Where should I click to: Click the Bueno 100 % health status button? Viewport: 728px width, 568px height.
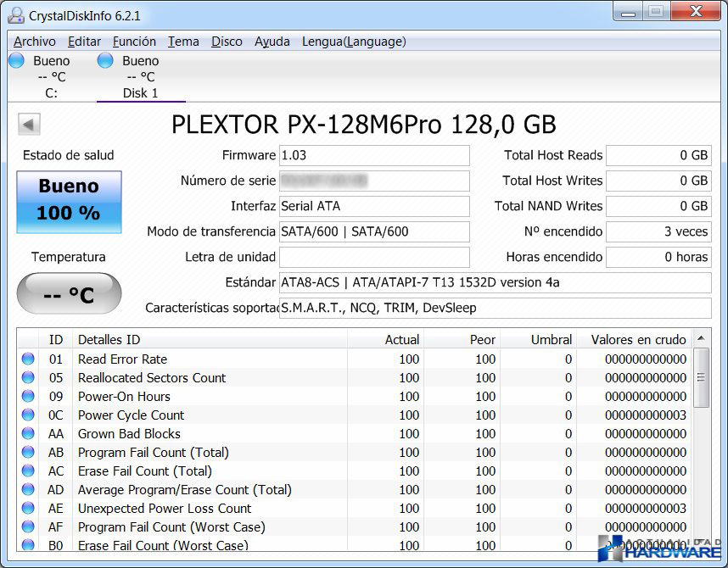(69, 201)
